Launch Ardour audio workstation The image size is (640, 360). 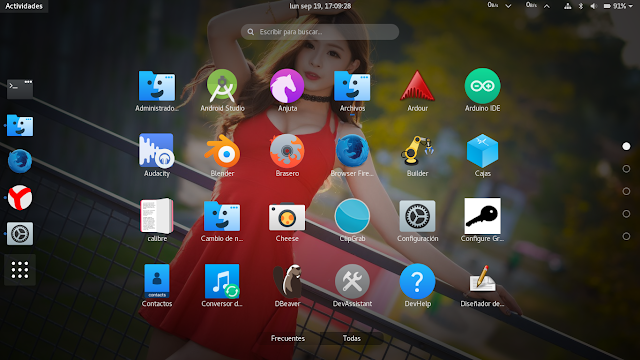(417, 91)
